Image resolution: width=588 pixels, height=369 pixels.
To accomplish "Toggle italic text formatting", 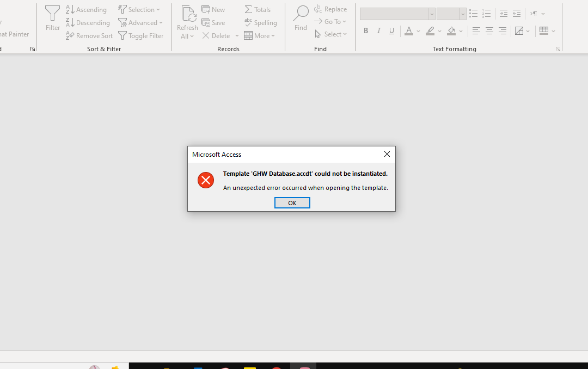I will pyautogui.click(x=378, y=30).
